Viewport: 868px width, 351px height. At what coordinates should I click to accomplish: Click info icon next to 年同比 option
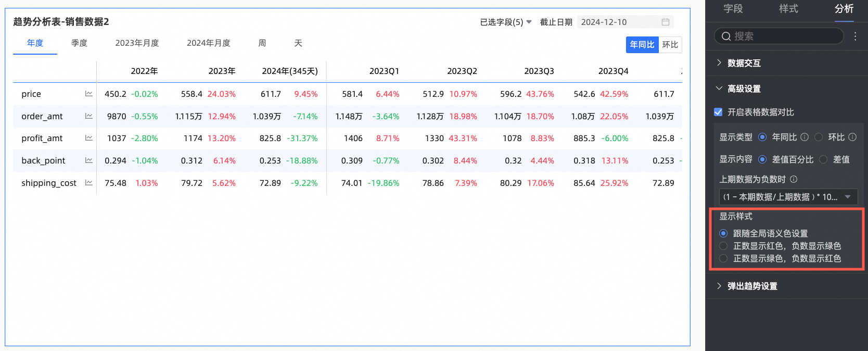tap(805, 137)
